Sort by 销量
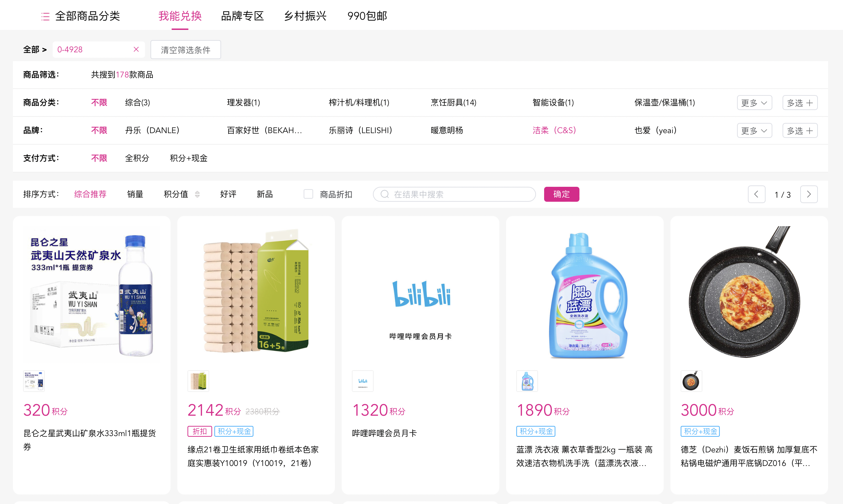 coord(135,194)
